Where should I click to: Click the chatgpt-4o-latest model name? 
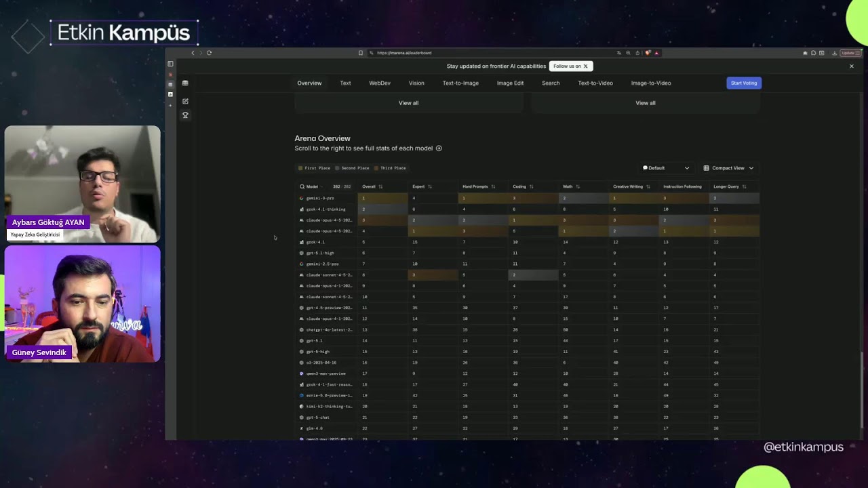pos(329,329)
